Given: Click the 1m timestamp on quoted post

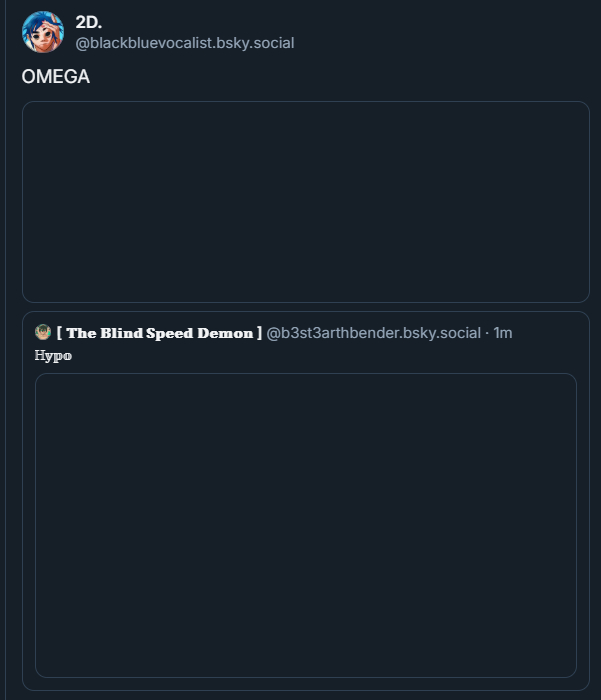Looking at the screenshot, I should pyautogui.click(x=503, y=333).
